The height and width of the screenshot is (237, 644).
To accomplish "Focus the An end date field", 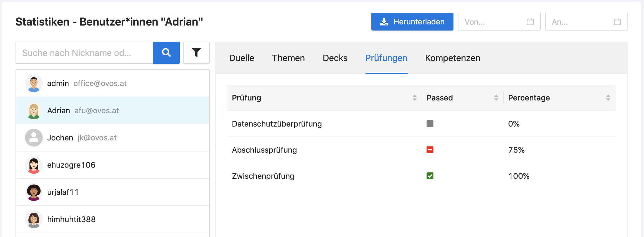I will pyautogui.click(x=586, y=22).
